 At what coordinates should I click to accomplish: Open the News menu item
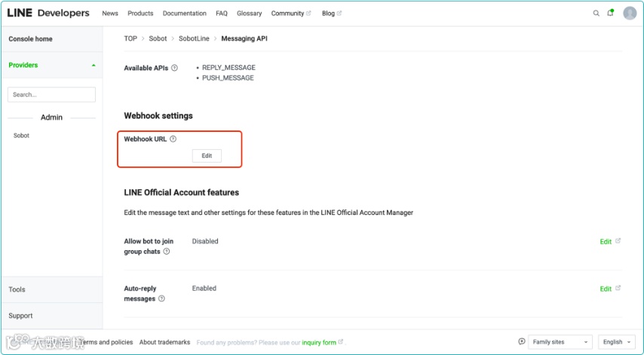pos(110,14)
